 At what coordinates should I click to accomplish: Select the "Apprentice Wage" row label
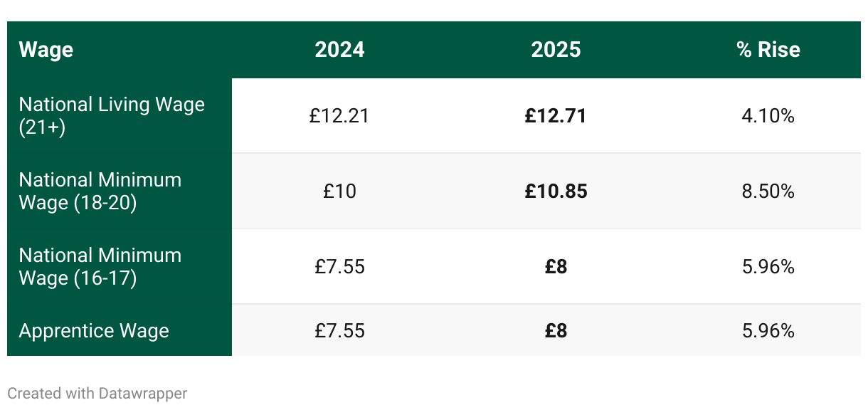click(x=94, y=331)
